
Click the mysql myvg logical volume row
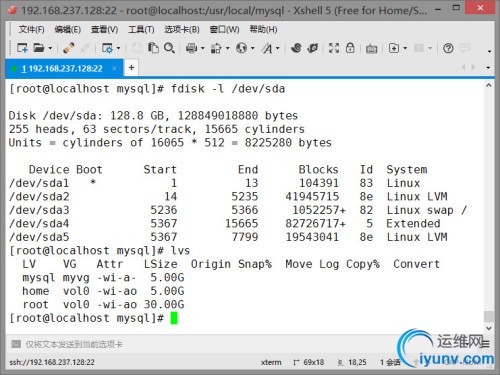pos(103,277)
